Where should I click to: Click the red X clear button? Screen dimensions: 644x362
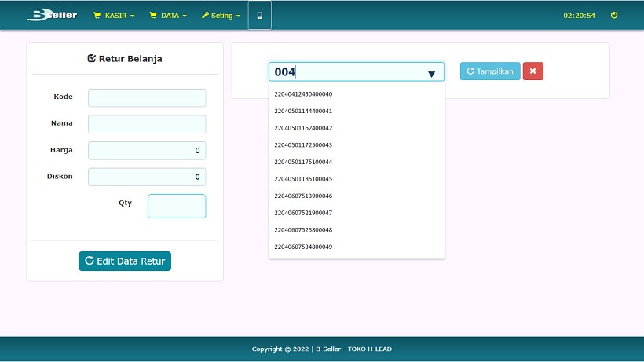coord(532,71)
